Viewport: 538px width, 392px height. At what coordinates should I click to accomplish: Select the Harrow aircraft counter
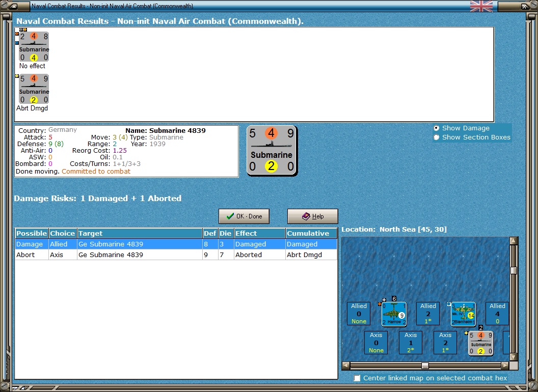pos(394,314)
